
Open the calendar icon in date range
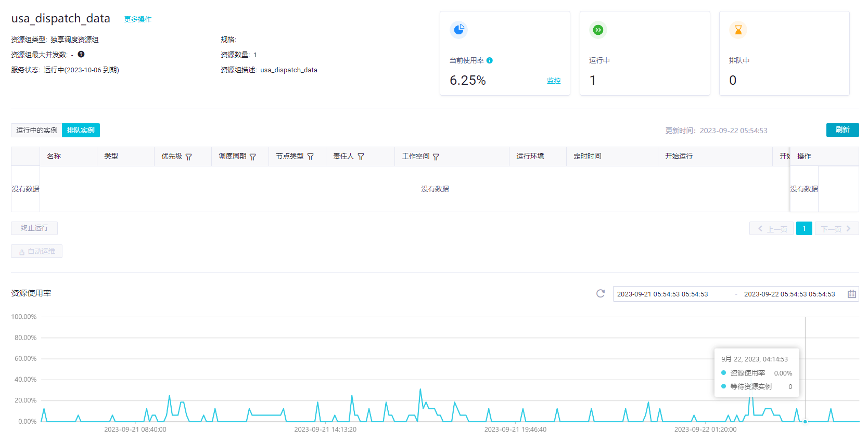pyautogui.click(x=852, y=294)
